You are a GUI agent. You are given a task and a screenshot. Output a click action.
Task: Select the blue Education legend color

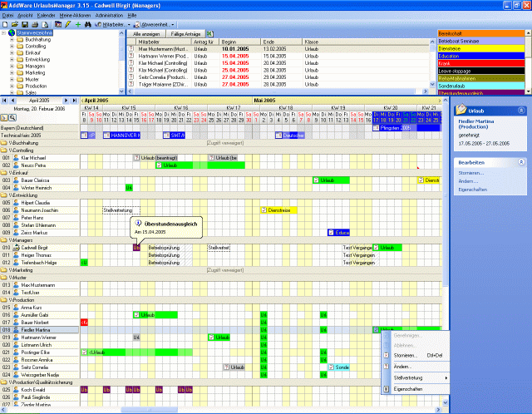pos(481,56)
